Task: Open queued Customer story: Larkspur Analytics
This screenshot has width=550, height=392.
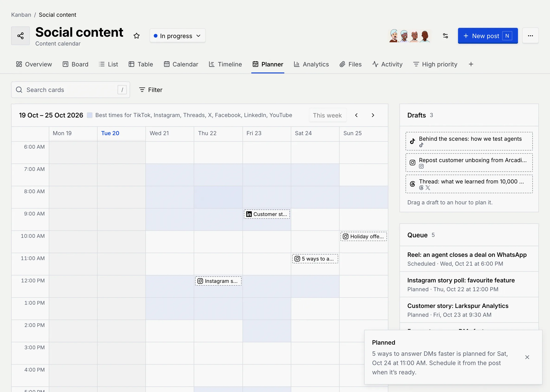Action: click(469, 310)
